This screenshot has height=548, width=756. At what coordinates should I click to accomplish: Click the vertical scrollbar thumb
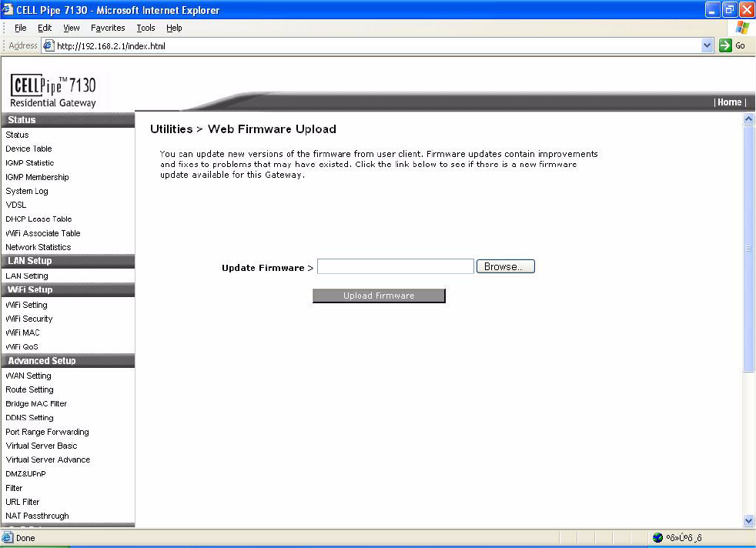(748, 248)
